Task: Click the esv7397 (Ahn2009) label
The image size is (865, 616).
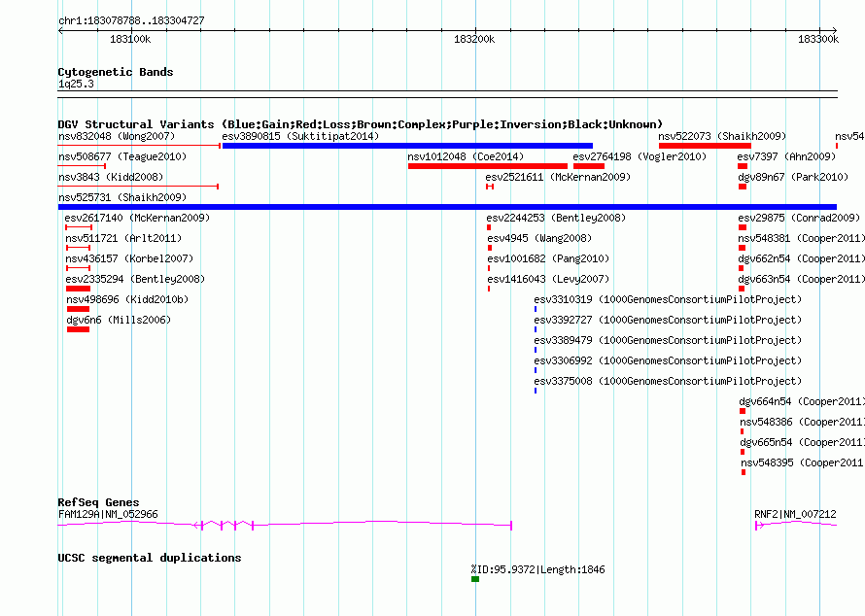Action: coord(786,156)
